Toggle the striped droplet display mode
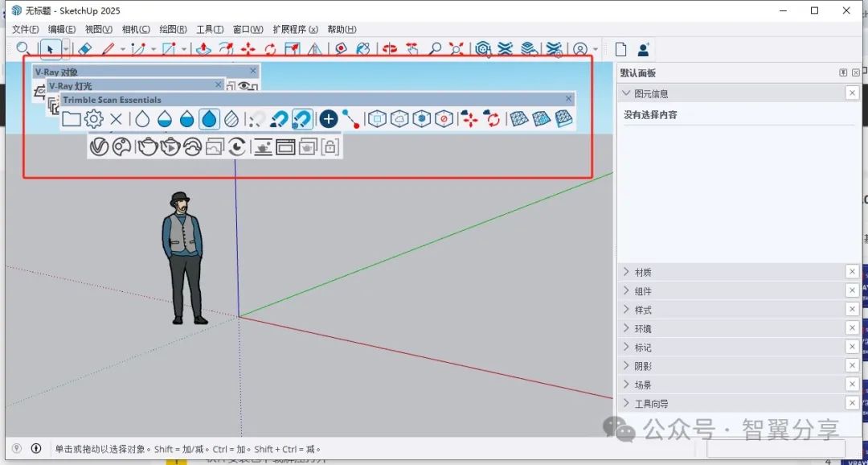 click(x=231, y=118)
